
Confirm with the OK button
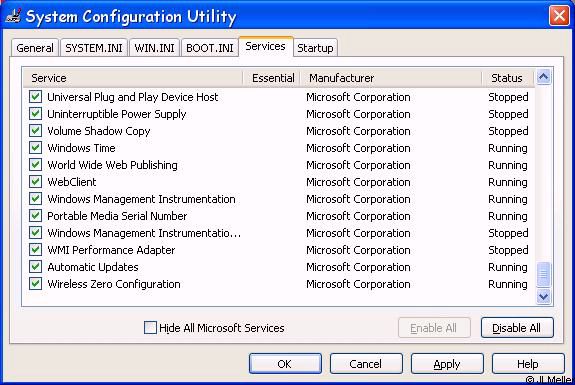tap(285, 364)
